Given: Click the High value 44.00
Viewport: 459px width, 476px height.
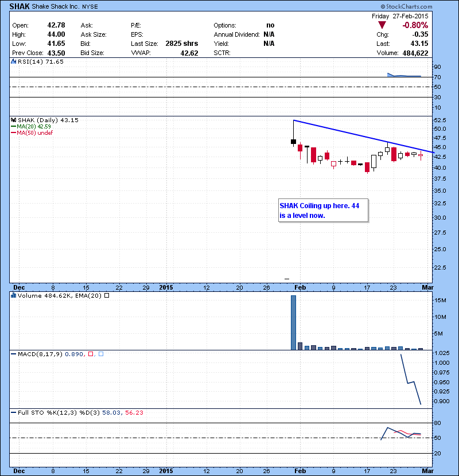Looking at the screenshot, I should [56, 34].
